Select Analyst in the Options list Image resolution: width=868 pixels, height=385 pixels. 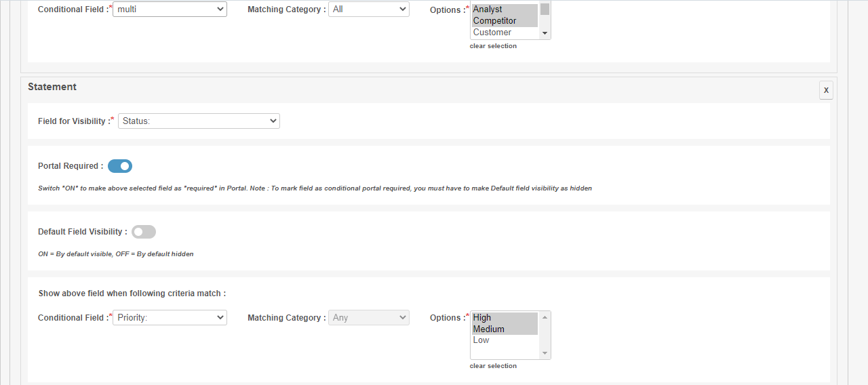coord(504,9)
